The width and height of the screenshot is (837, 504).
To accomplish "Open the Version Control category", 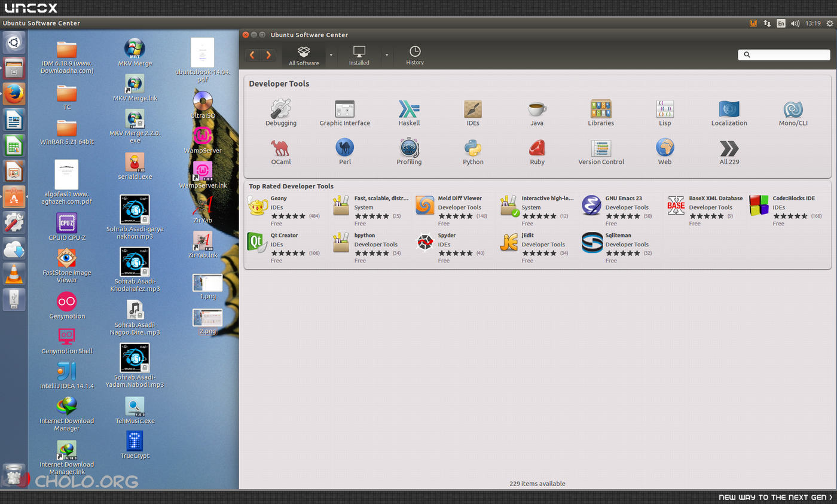I will (x=601, y=152).
